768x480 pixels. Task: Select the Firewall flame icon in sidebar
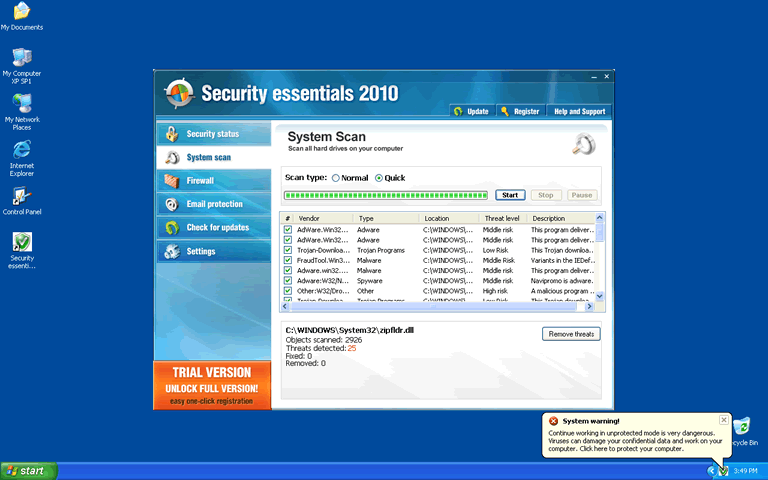point(172,181)
